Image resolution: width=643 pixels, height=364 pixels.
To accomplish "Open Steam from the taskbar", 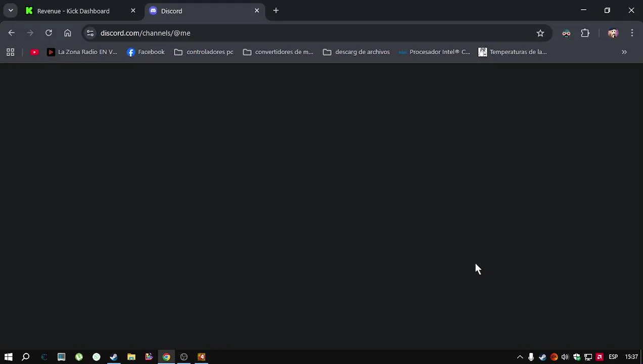I will [x=114, y=357].
